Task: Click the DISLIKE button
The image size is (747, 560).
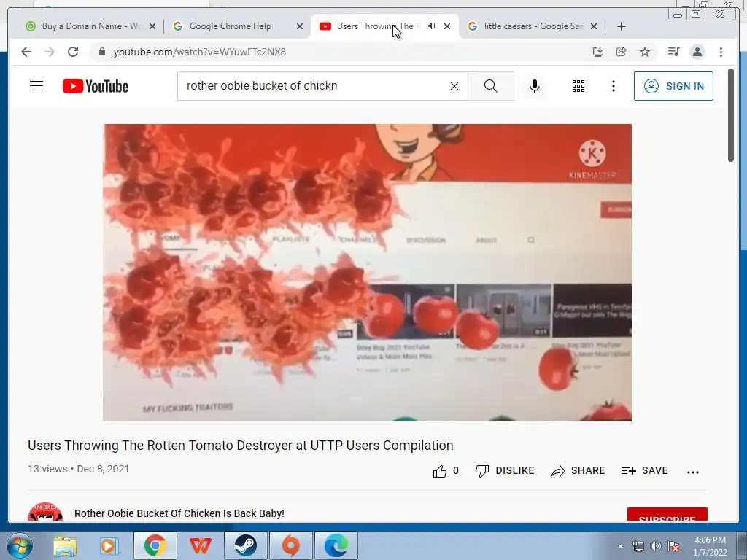Action: click(x=505, y=470)
